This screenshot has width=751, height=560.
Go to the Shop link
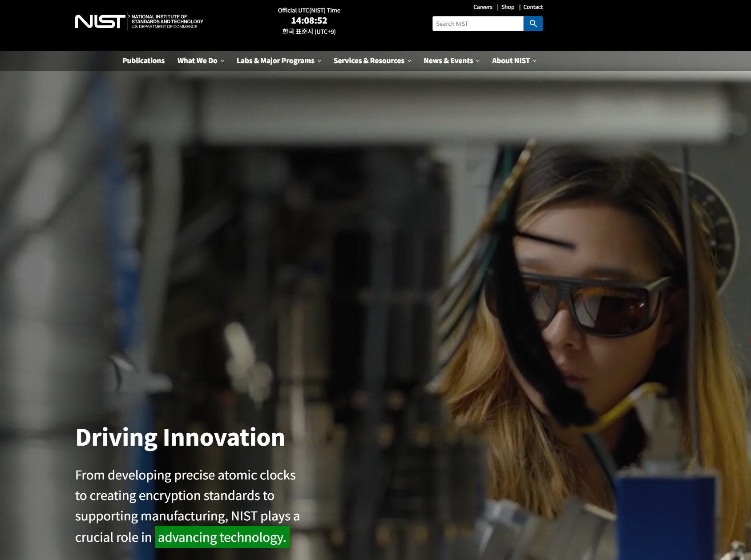click(x=508, y=7)
